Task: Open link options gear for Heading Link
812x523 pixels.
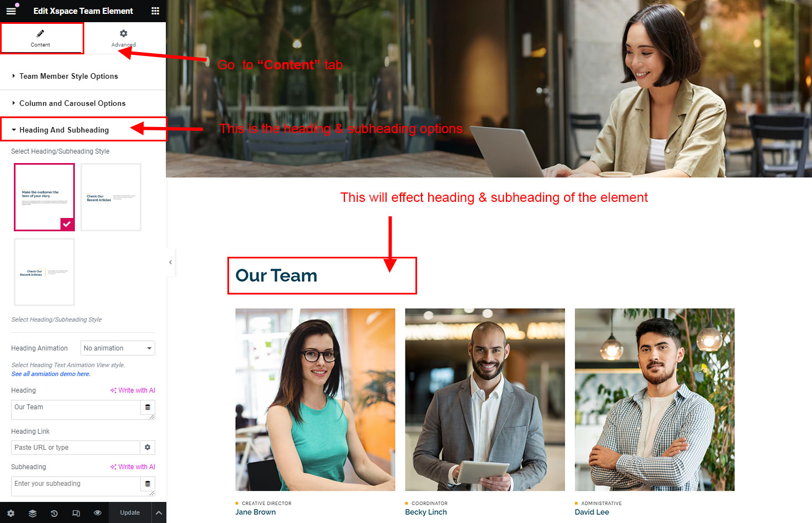Action: pyautogui.click(x=148, y=447)
